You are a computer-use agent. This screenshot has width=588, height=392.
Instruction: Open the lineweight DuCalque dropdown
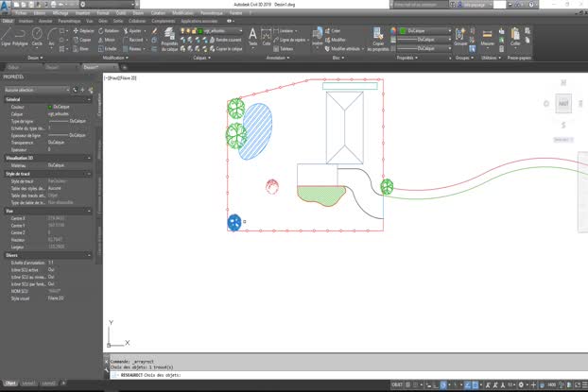425,40
